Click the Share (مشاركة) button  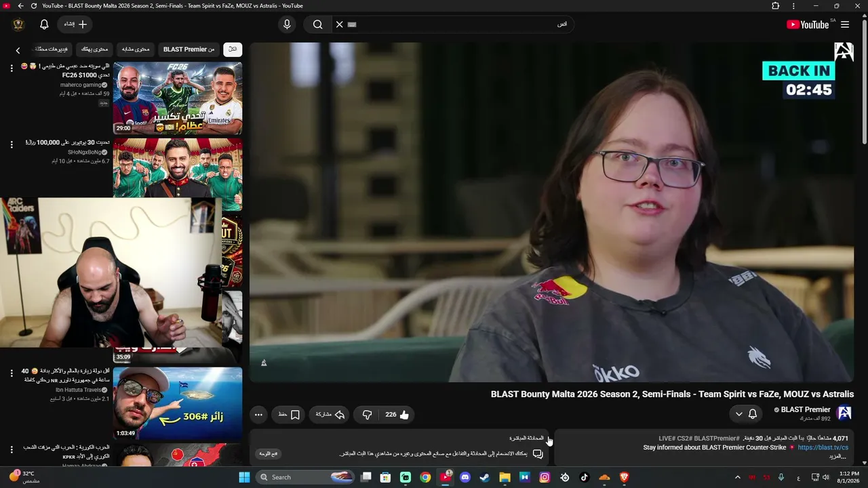click(331, 415)
